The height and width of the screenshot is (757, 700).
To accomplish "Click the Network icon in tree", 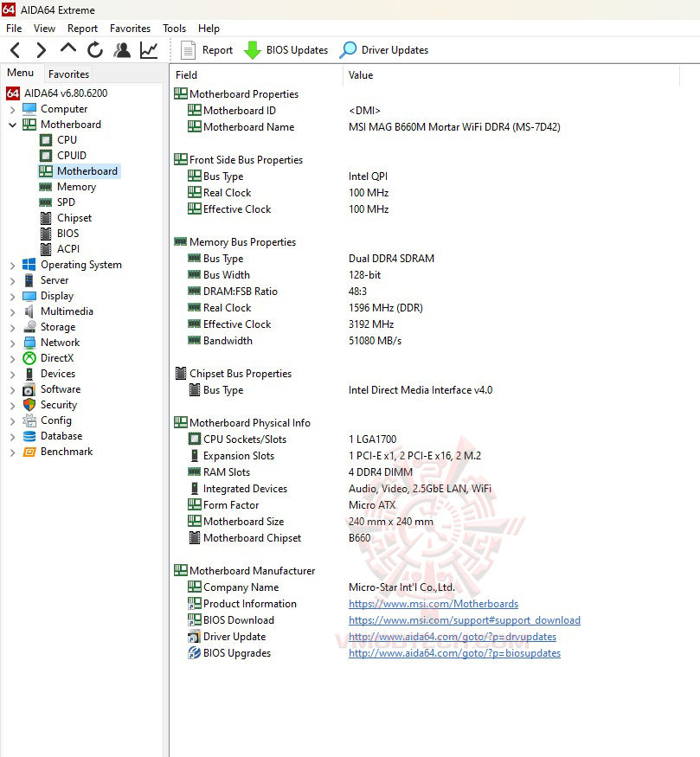I will [x=29, y=343].
